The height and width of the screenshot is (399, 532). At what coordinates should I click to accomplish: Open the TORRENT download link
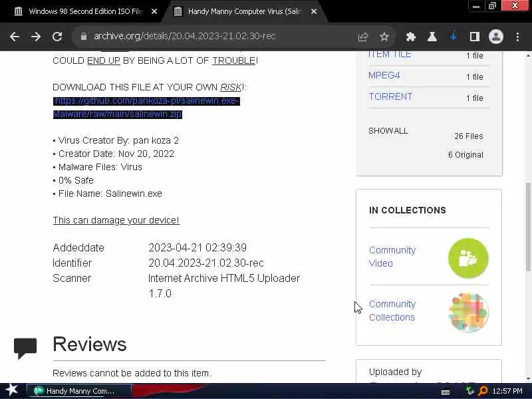(390, 96)
